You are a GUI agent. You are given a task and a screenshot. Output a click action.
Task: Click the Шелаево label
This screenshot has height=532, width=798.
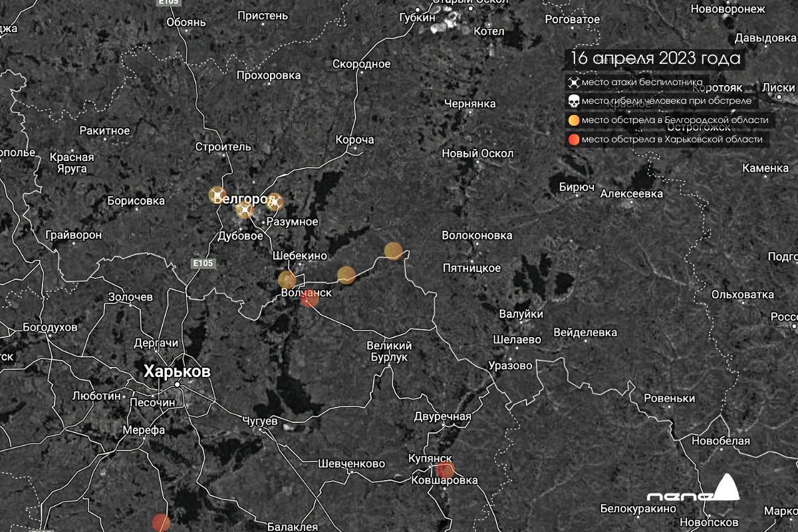coord(517,339)
